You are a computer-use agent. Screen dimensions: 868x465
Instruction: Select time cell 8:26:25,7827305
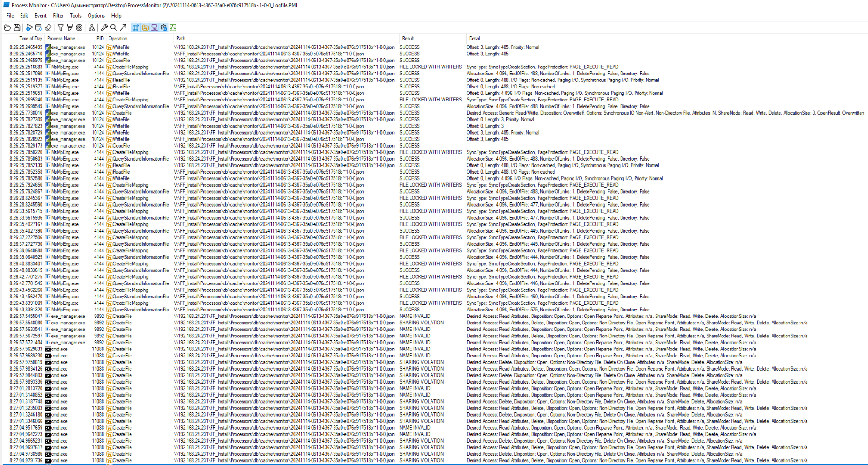point(26,120)
